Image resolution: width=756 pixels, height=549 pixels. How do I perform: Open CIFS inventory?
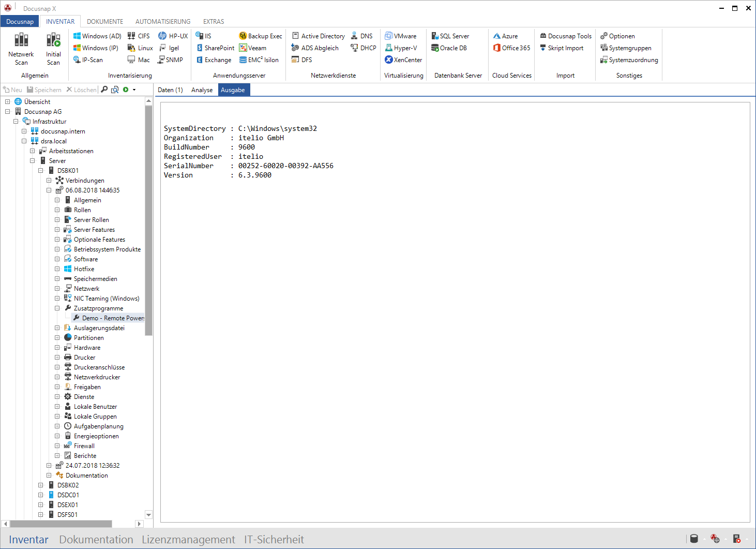pyautogui.click(x=139, y=36)
